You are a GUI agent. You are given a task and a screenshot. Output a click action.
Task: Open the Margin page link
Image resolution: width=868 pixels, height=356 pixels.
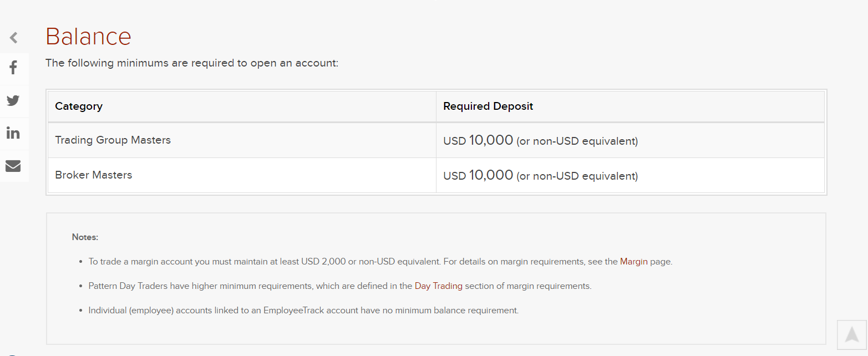(x=633, y=262)
